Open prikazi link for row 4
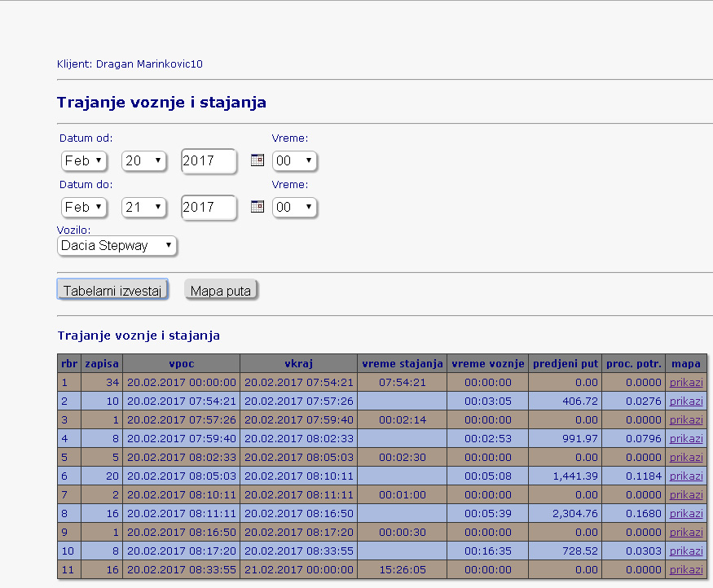 coord(686,438)
